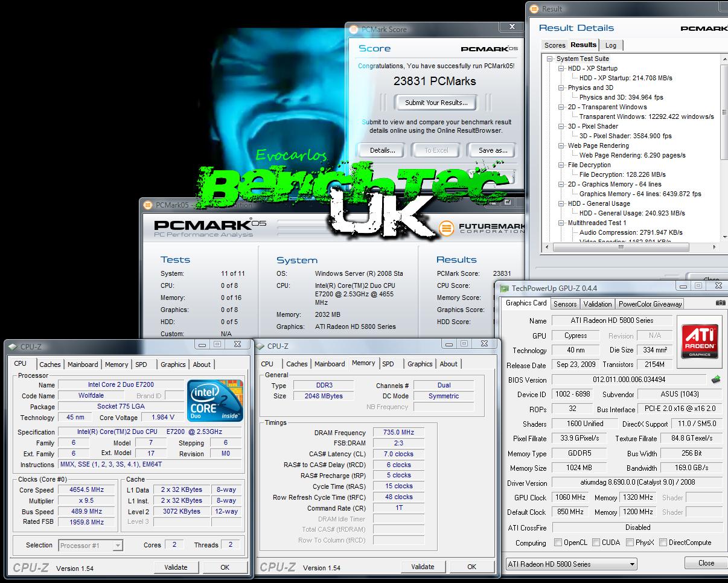The width and height of the screenshot is (728, 583).
Task: Enable the OpenCL checkbox in GPU-Z
Action: [558, 543]
